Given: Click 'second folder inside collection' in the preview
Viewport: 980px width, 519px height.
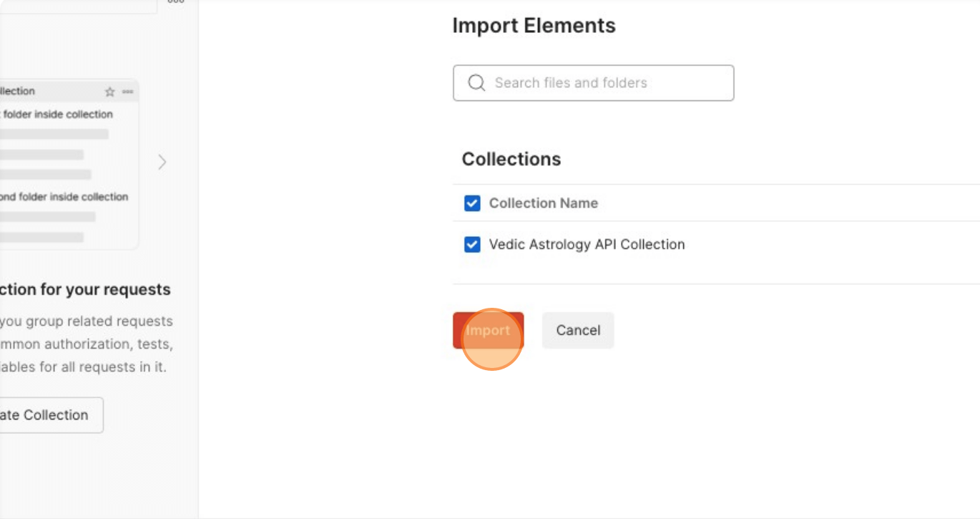Looking at the screenshot, I should [x=64, y=196].
